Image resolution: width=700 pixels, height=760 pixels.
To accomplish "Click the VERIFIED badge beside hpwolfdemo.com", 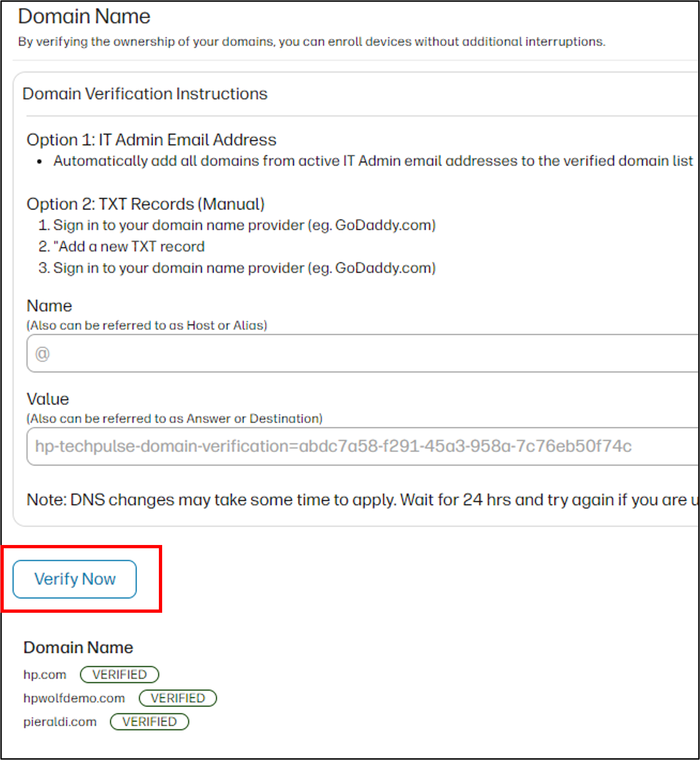I will coord(178,698).
